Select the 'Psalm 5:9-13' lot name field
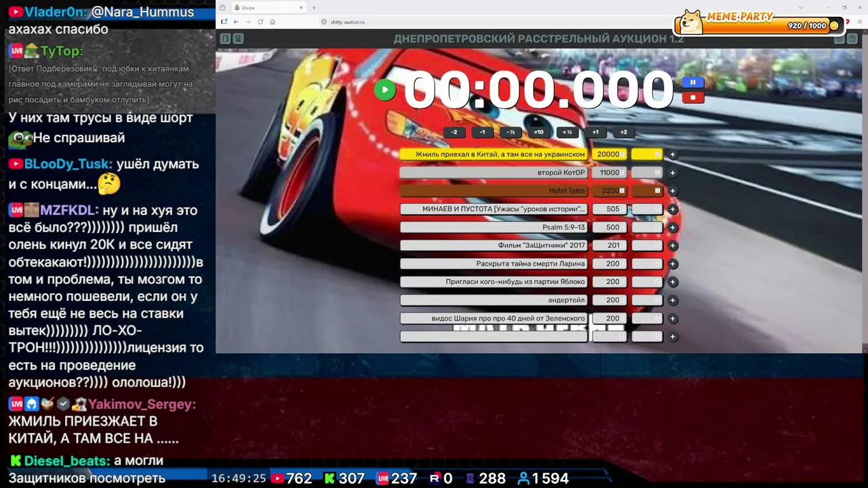The image size is (868, 488). (494, 228)
